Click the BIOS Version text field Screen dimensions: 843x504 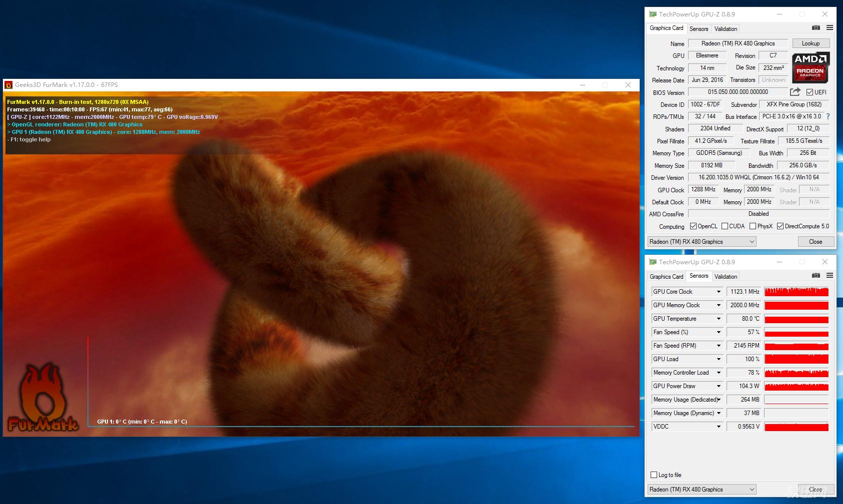click(x=738, y=92)
